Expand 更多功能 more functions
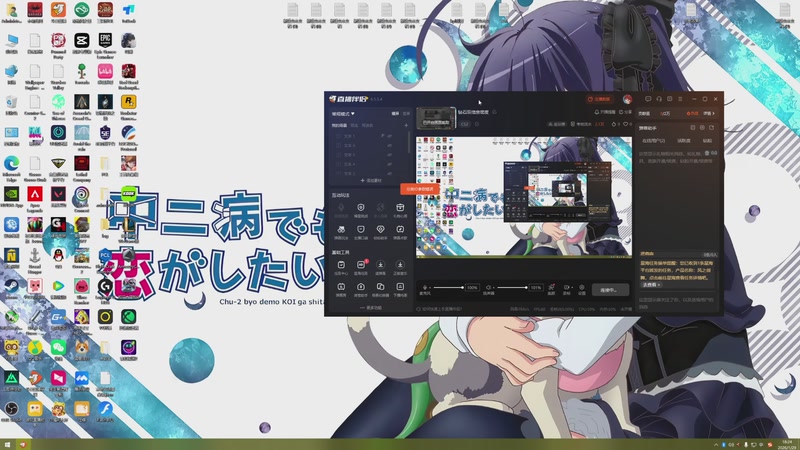800x450 pixels. (x=370, y=308)
